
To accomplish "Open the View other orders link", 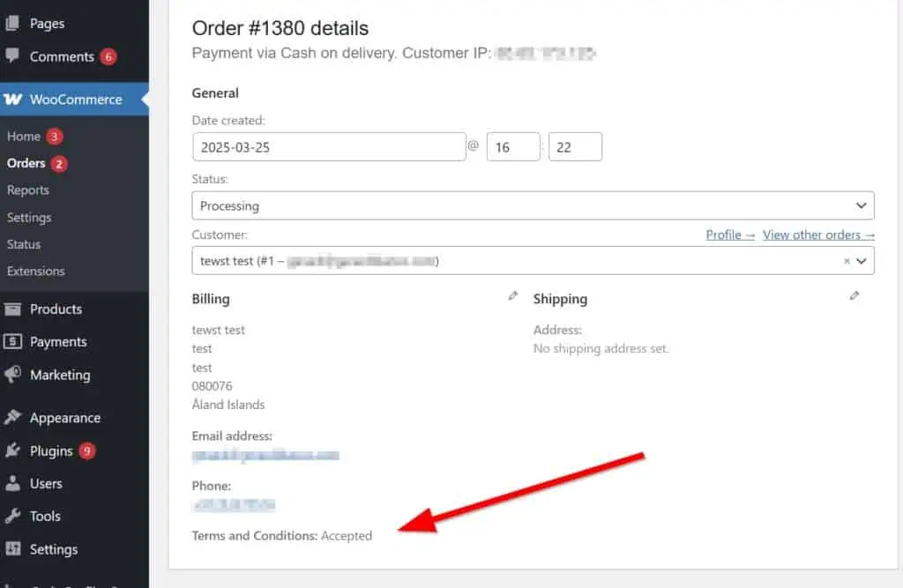I will [818, 235].
